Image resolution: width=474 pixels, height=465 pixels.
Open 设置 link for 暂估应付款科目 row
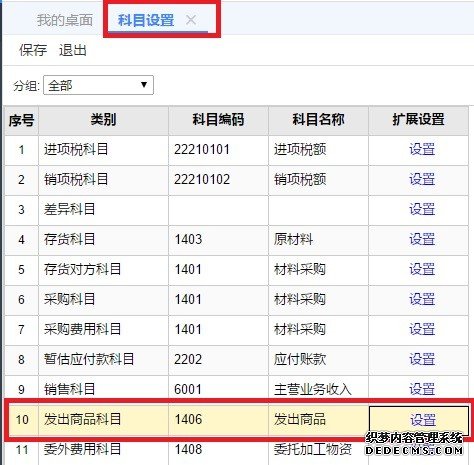422,359
